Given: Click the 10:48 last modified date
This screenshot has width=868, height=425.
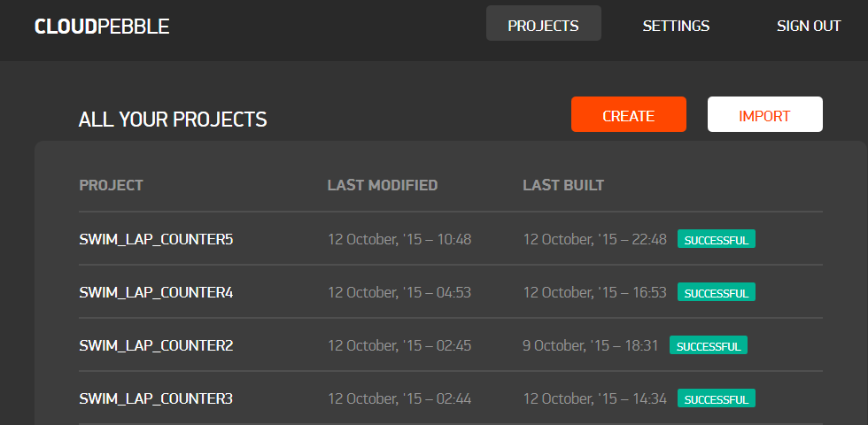Looking at the screenshot, I should point(399,240).
